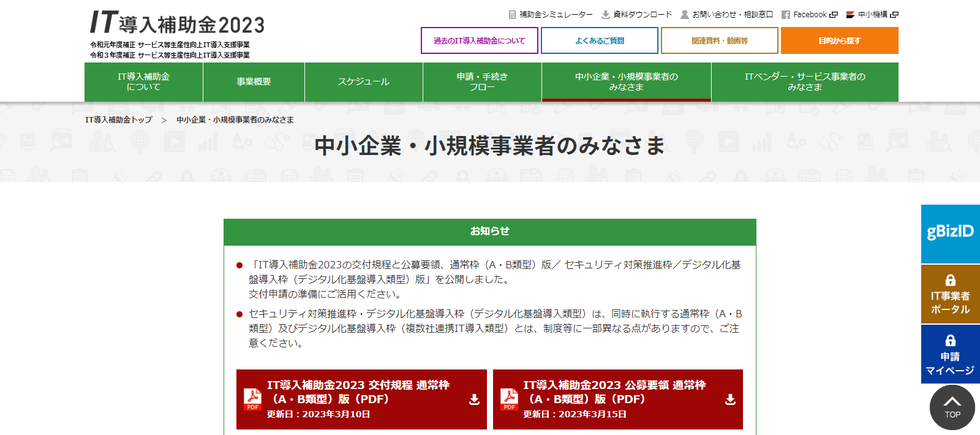The height and width of the screenshot is (435, 980).
Task: Open the 資料ダウンロード link
Action: [643, 15]
